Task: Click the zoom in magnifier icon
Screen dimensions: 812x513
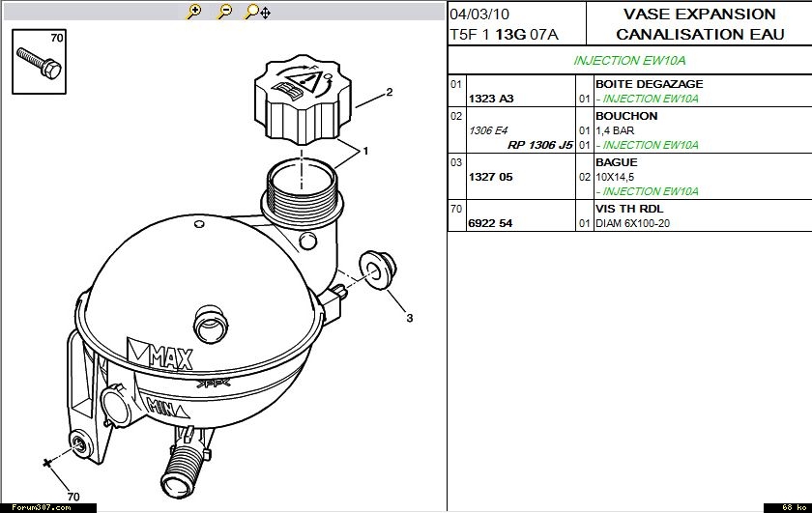Action: (194, 12)
